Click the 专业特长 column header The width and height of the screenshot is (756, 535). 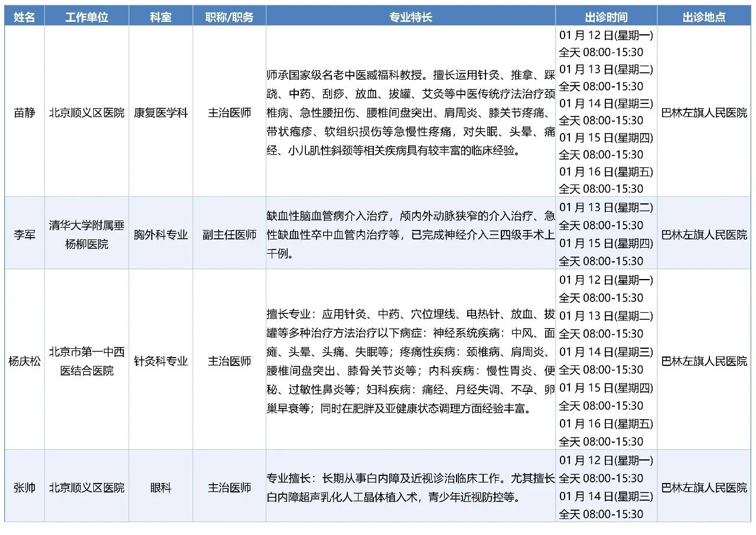410,17
